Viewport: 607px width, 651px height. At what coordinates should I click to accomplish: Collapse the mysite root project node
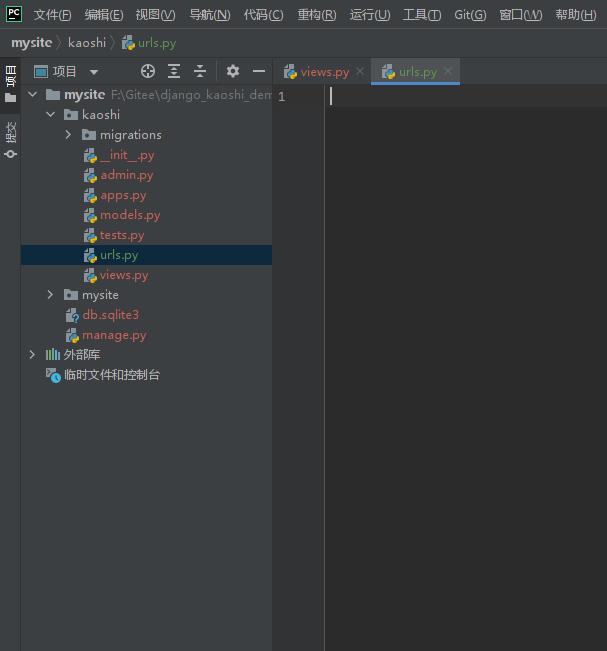coord(32,95)
